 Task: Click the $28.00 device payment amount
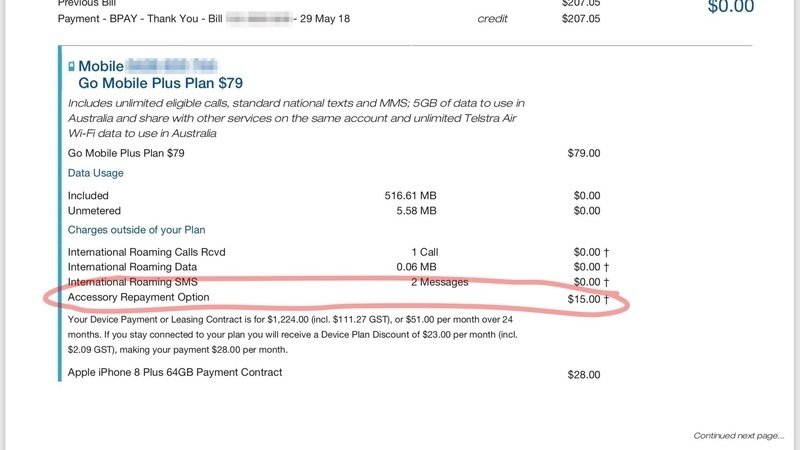click(583, 374)
